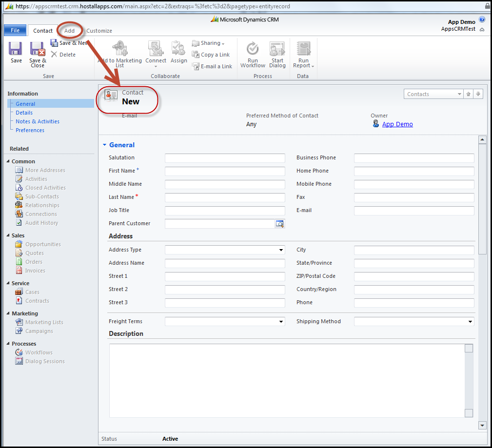Open Contracts under Service
The width and height of the screenshot is (492, 448).
click(x=32, y=301)
